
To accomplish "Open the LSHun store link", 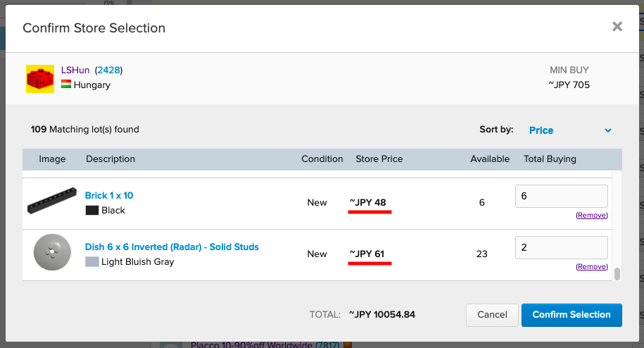I will tap(75, 70).
